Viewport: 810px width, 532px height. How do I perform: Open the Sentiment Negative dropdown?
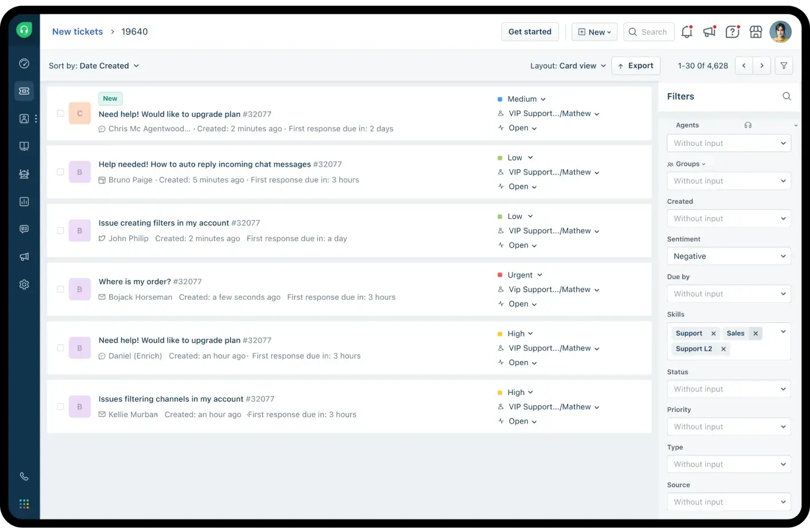point(729,256)
